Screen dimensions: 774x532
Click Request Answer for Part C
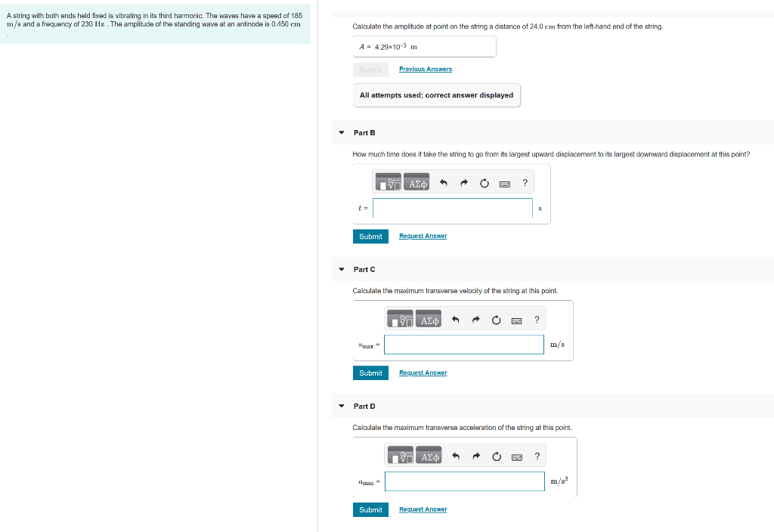(x=423, y=373)
